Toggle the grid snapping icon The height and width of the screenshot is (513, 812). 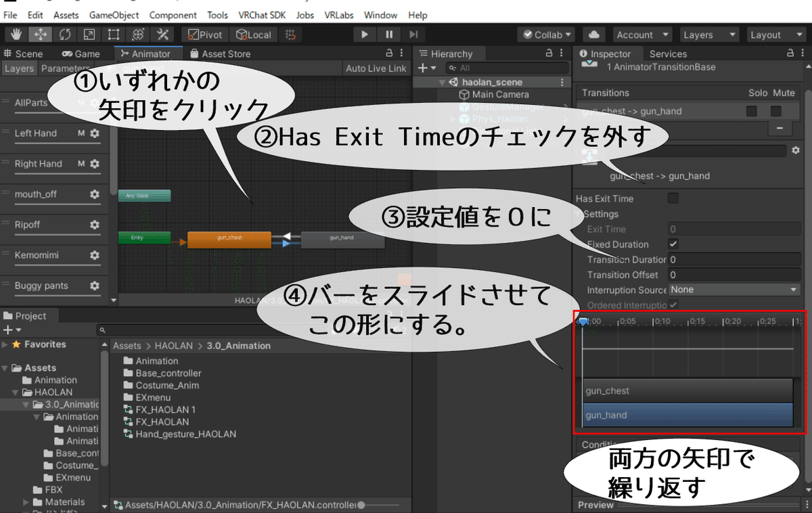[x=290, y=35]
